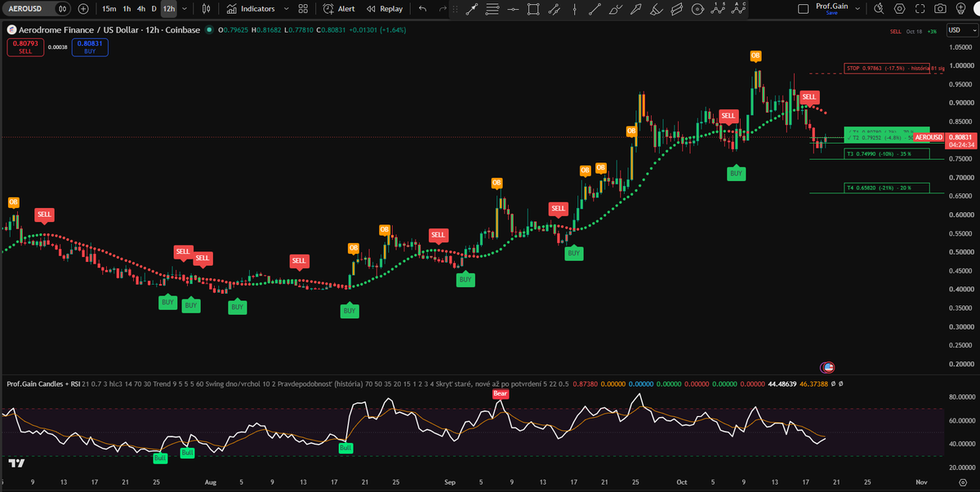Click the T4 0.65820 target label
980x492 pixels.
[x=887, y=188]
